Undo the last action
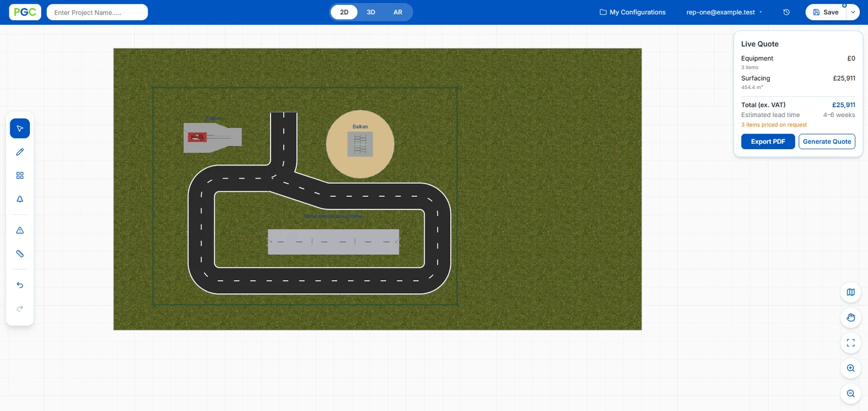 pyautogui.click(x=20, y=285)
